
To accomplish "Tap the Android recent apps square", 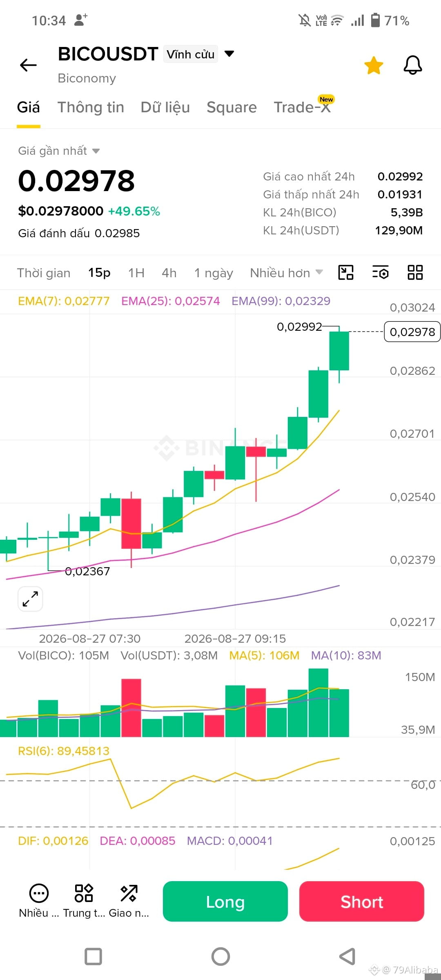I will coord(93,956).
